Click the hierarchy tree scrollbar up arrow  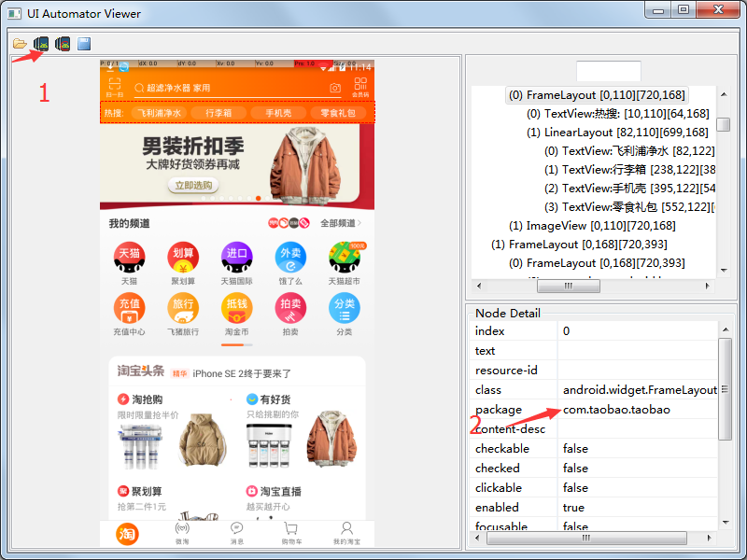(724, 94)
